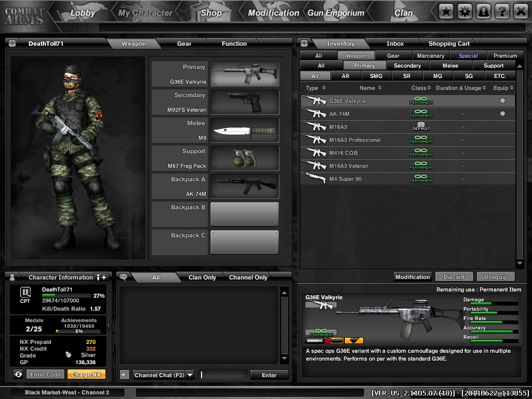Switch to the Function tab

(x=234, y=44)
